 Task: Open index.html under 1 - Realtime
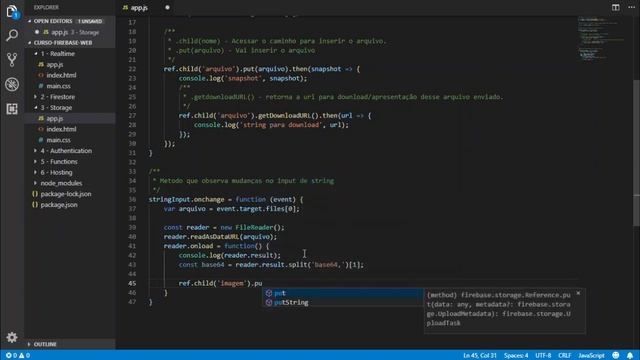(x=61, y=75)
